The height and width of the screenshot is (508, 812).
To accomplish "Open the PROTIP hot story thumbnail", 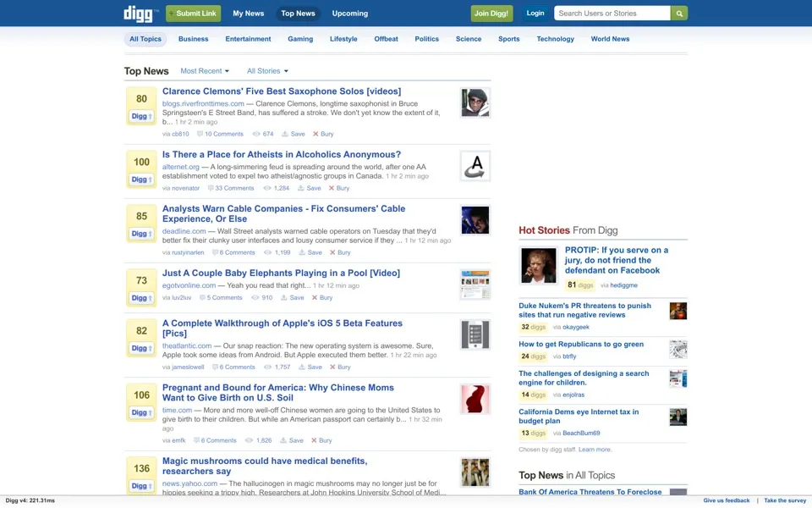I will click(539, 265).
